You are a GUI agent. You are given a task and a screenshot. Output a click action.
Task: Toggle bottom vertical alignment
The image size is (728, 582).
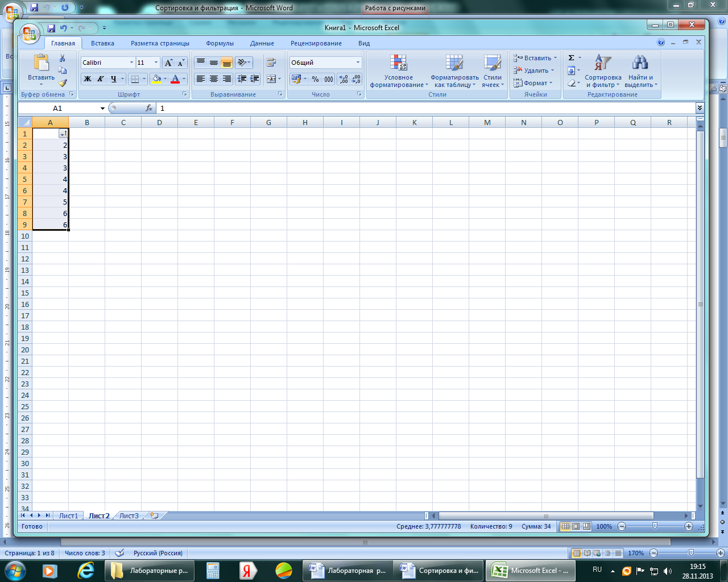click(226, 63)
